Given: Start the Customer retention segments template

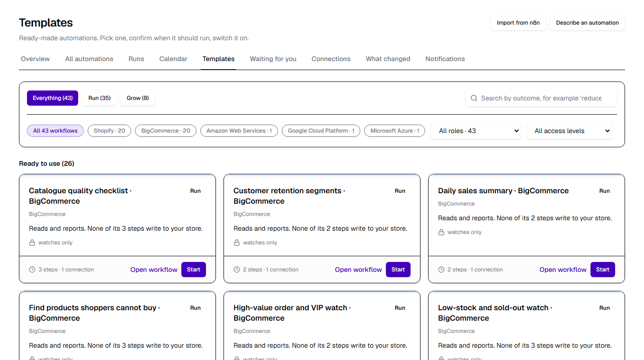Looking at the screenshot, I should tap(398, 270).
